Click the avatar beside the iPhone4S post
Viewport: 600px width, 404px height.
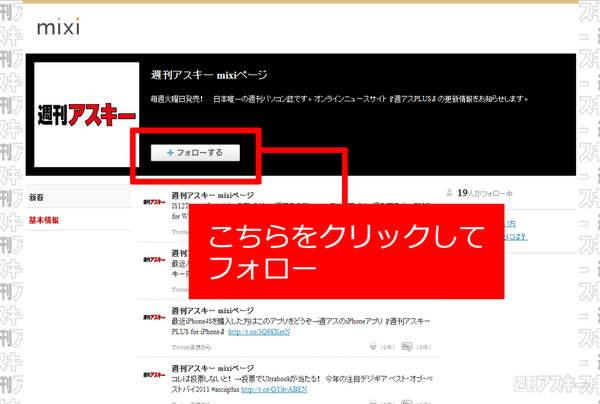point(154,317)
